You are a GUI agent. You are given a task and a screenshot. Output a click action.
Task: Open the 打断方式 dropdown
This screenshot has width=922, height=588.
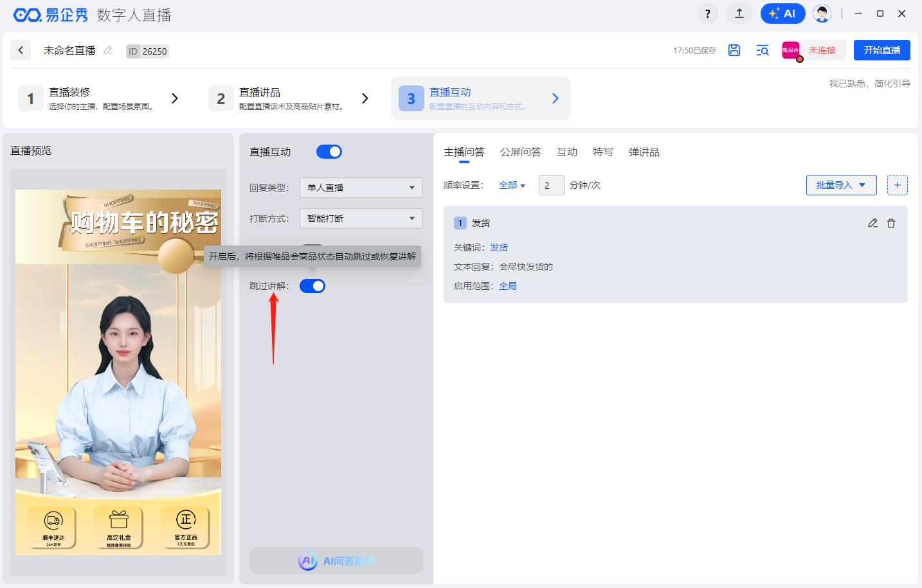[361, 218]
